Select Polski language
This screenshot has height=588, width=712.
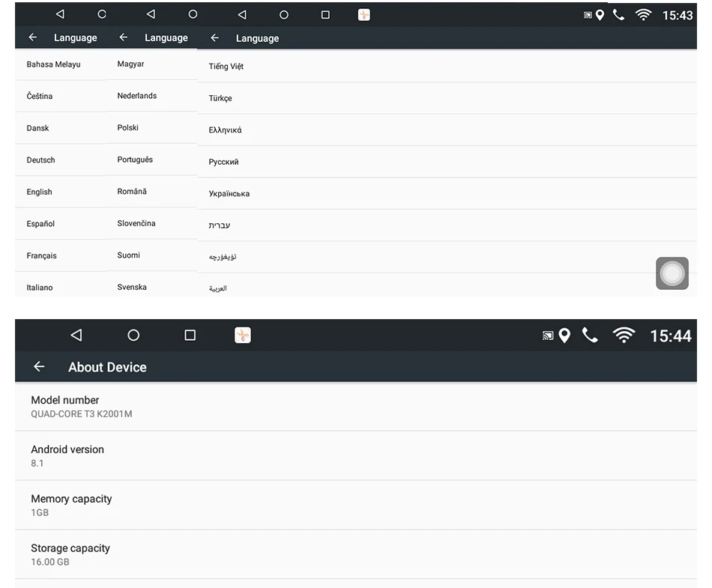click(x=151, y=127)
